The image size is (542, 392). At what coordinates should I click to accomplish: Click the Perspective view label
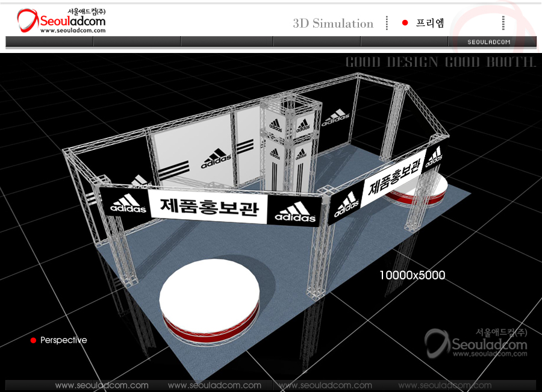pyautogui.click(x=63, y=340)
